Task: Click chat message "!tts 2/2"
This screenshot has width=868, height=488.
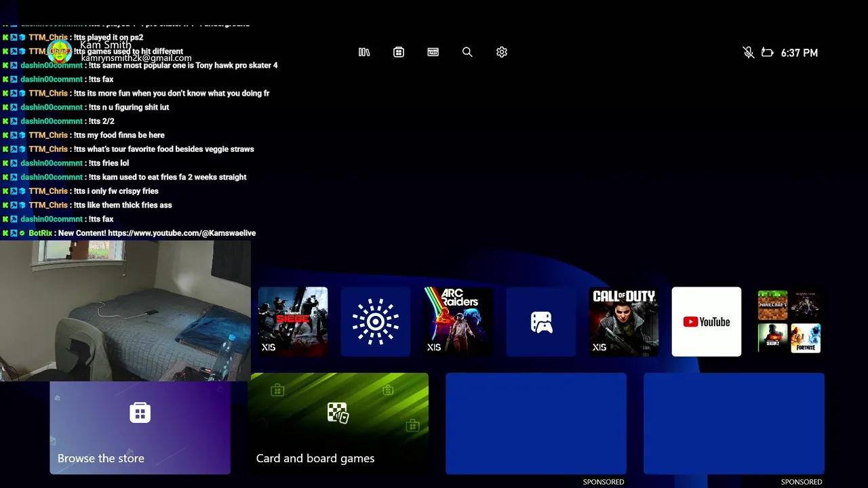Action: click(101, 121)
